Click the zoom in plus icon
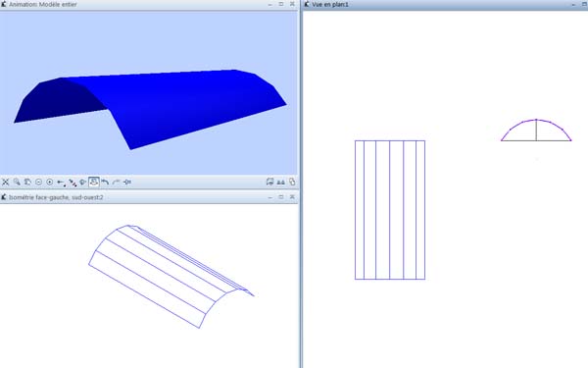 (50, 183)
